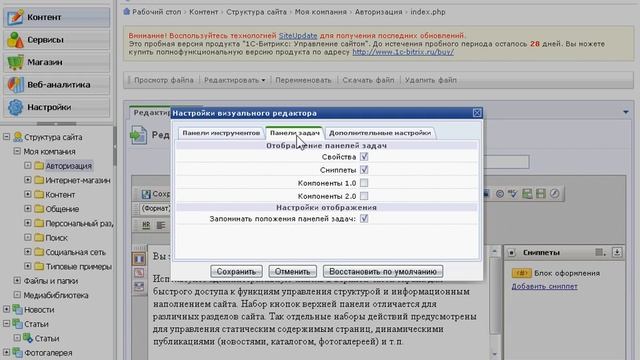Click the green split layout icon in toolbar
Image resolution: width=640 pixels, height=360 pixels.
point(541,193)
